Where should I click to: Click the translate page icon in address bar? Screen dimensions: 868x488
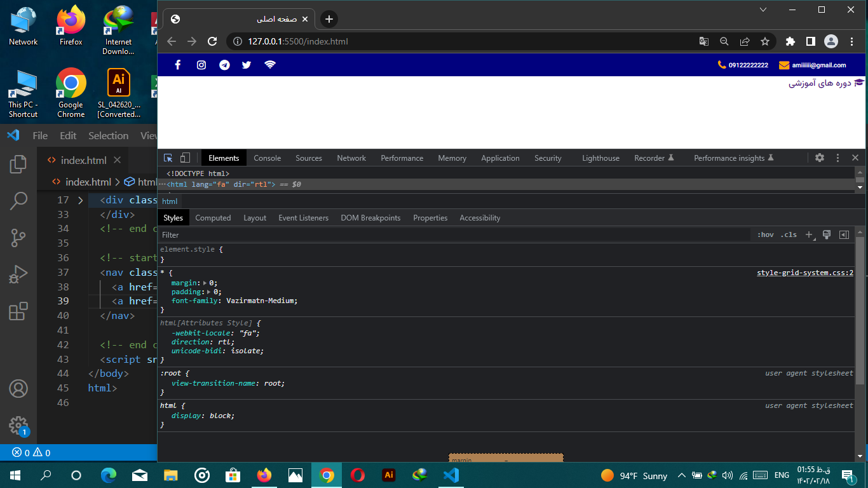point(704,41)
